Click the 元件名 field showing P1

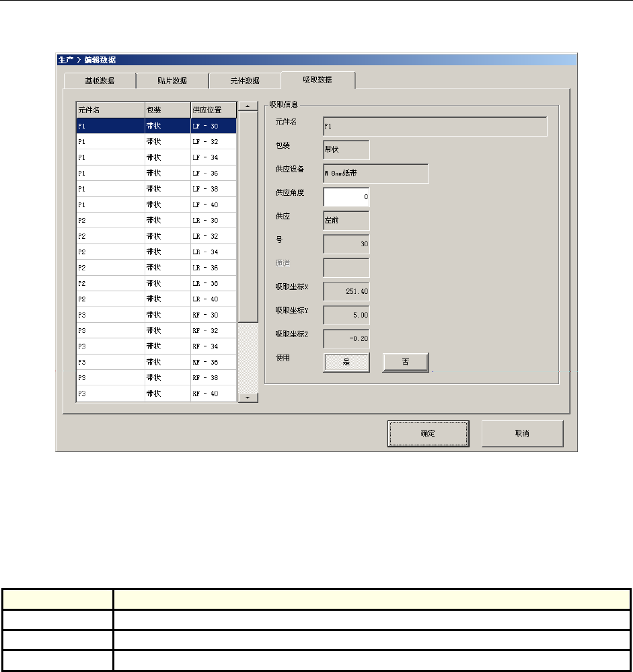(435, 126)
